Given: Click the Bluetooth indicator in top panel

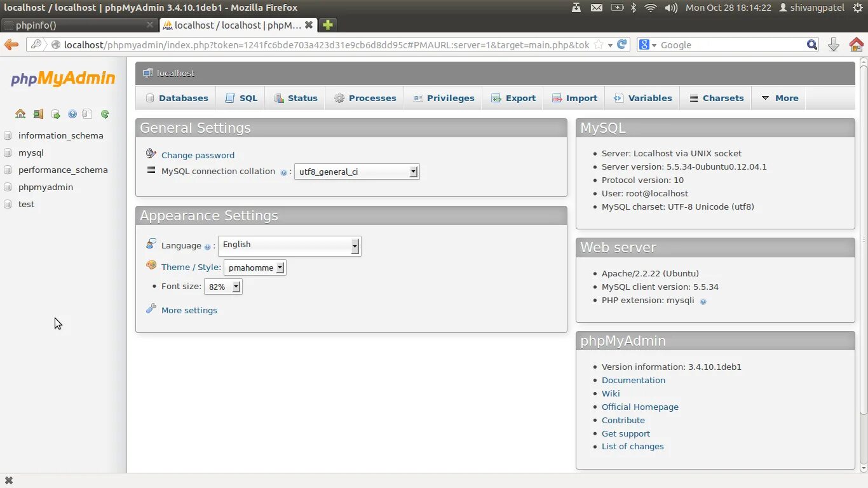Looking at the screenshot, I should coord(633,8).
